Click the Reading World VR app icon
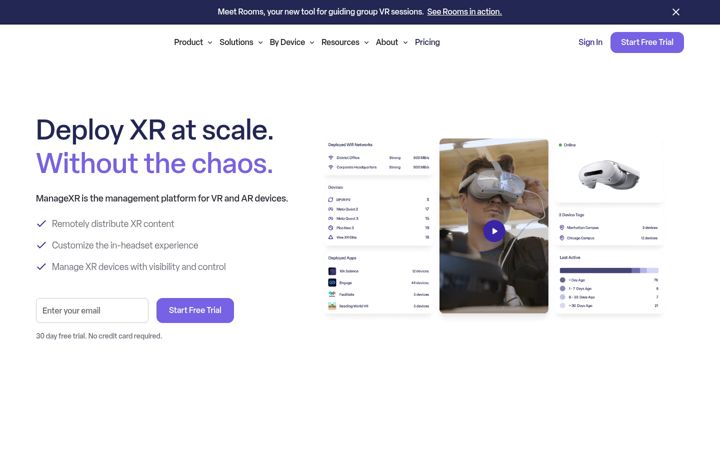 click(332, 306)
